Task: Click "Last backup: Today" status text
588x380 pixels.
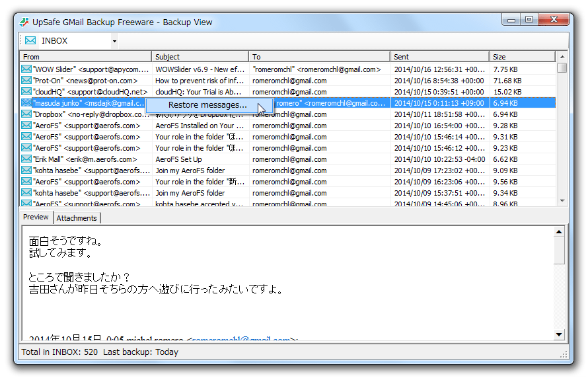Action: pyautogui.click(x=141, y=352)
